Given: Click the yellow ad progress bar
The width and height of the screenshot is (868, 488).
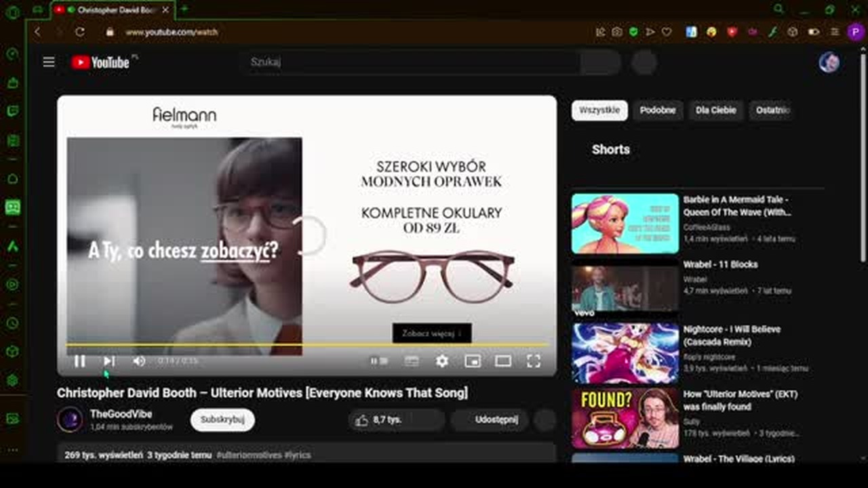Looking at the screenshot, I should tap(307, 345).
